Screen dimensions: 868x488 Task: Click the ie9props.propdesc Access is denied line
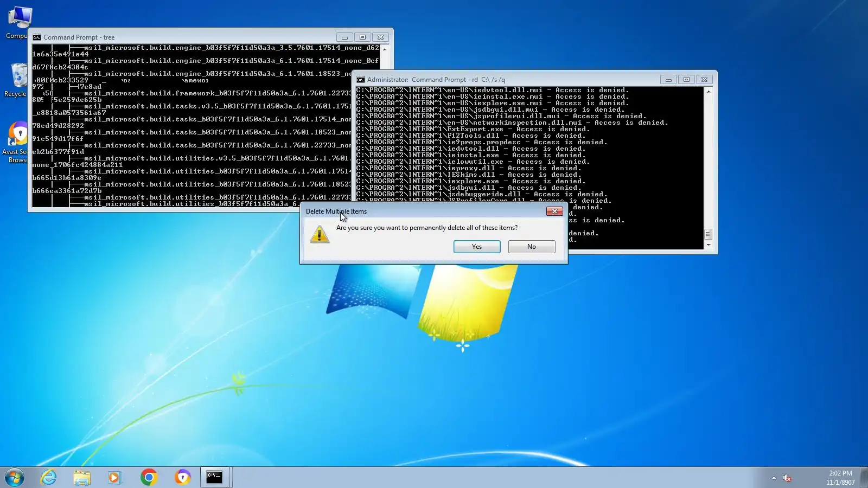(482, 142)
